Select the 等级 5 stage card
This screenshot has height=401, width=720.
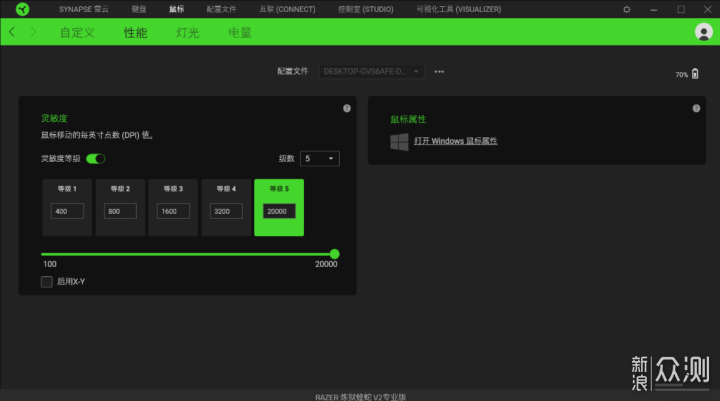pyautogui.click(x=279, y=208)
